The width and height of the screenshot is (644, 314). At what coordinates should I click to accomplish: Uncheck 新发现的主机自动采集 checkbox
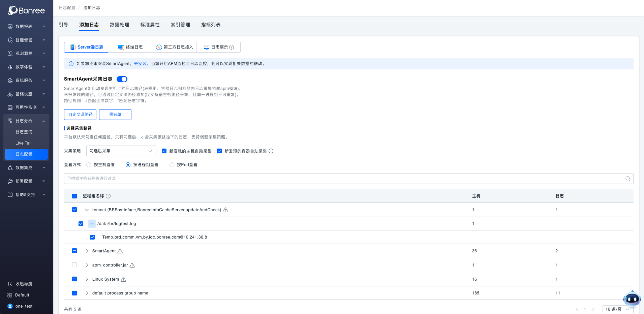[164, 151]
